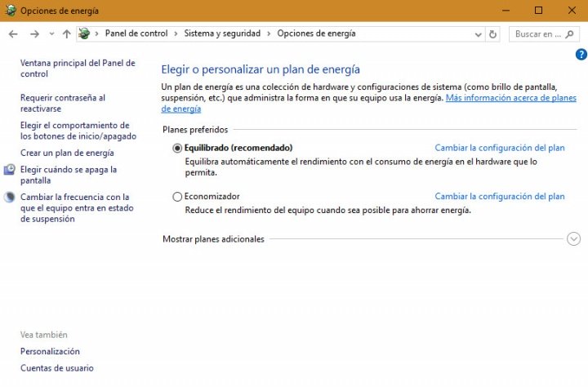
Task: Open recent locations dropdown arrow
Action: click(51, 34)
